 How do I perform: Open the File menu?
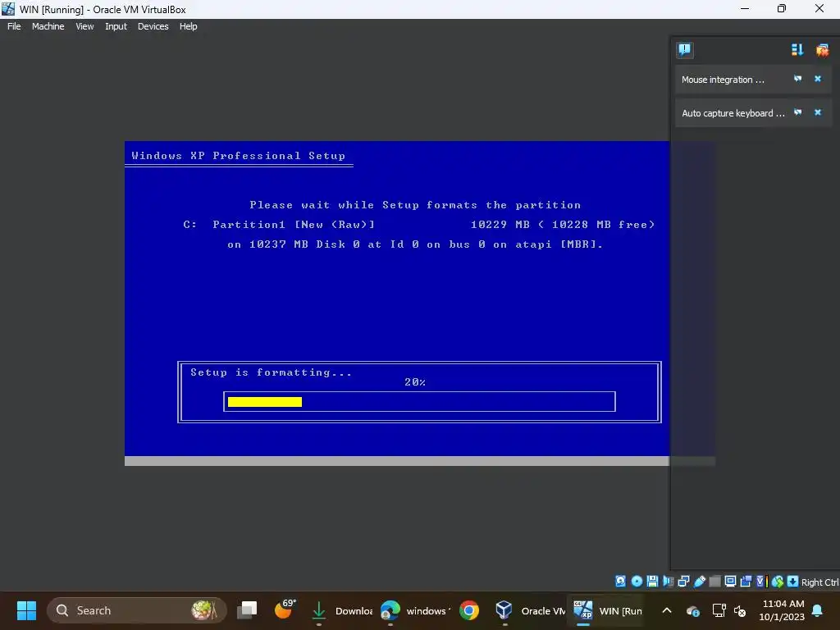point(14,26)
